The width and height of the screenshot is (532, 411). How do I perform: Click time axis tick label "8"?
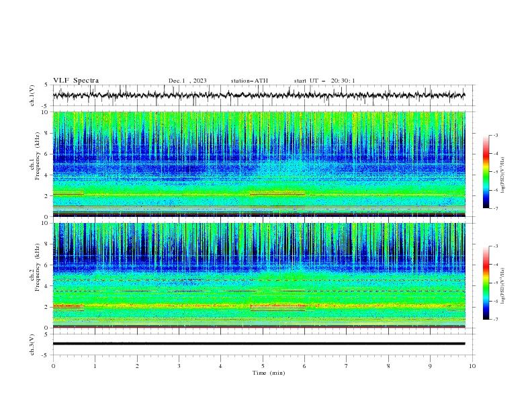click(x=388, y=366)
